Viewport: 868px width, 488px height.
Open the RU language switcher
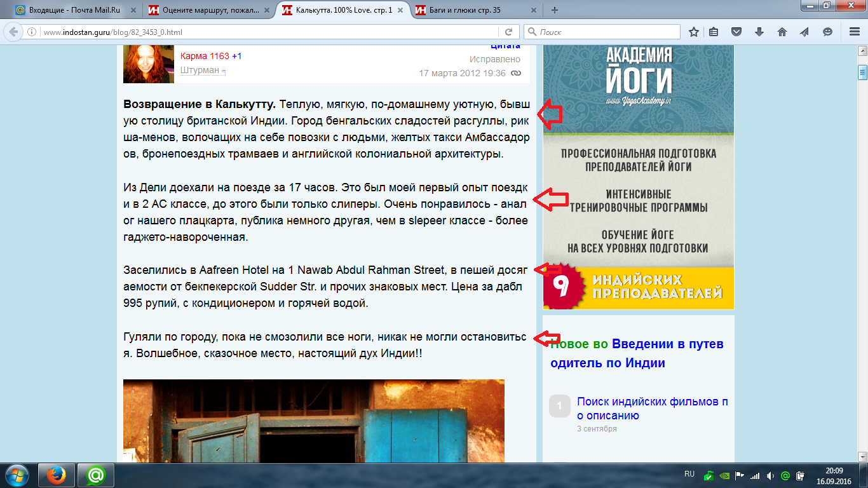tap(689, 474)
